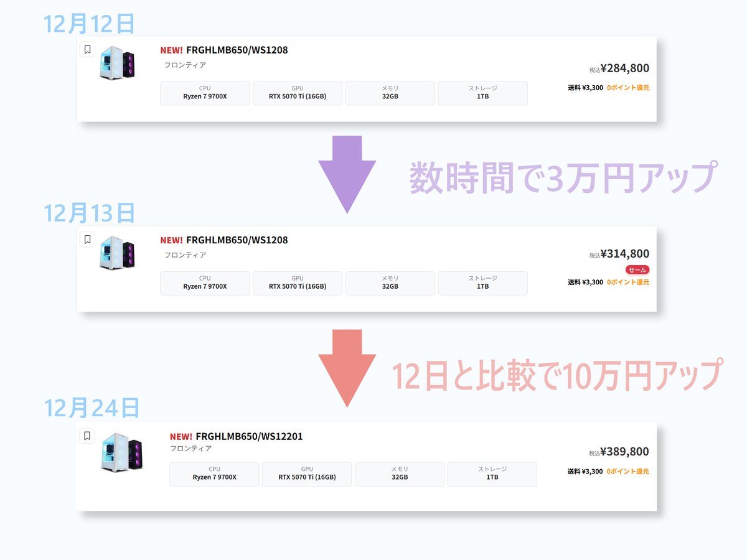Select CPU Ryzen 7 9700X chip, ¥284,800 card
The image size is (747, 560).
(x=205, y=93)
